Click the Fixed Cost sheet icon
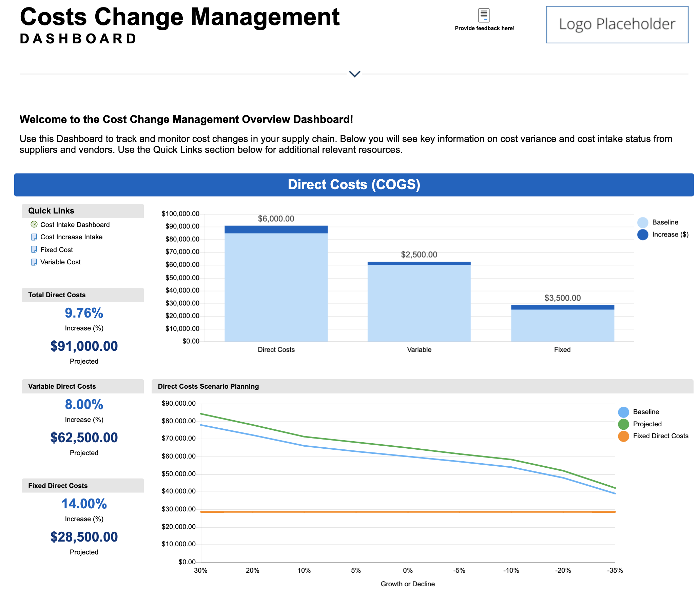Screen dimensions: 700x589 tap(34, 249)
